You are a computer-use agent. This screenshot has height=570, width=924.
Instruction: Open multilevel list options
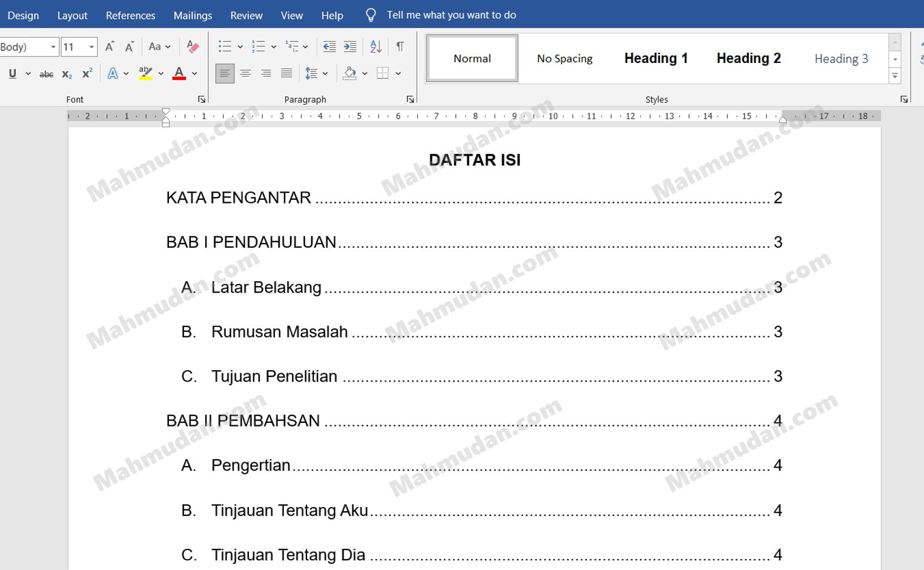tap(297, 47)
